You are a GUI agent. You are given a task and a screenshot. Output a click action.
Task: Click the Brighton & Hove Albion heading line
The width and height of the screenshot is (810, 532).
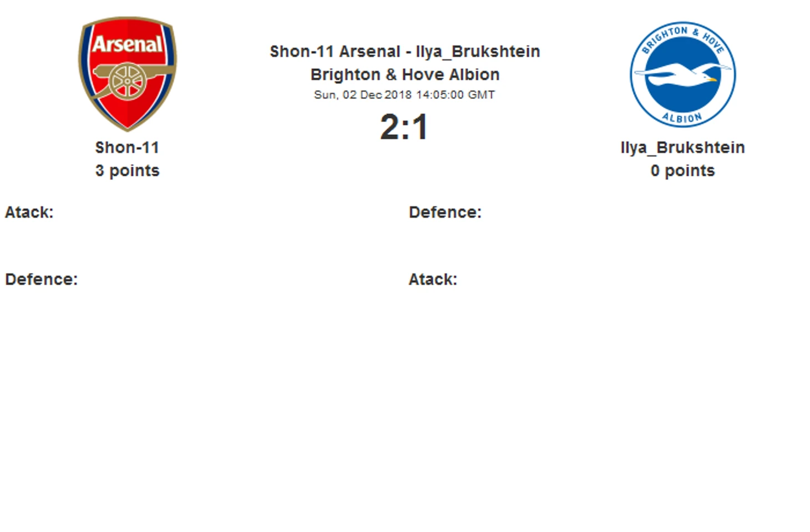coord(405,74)
